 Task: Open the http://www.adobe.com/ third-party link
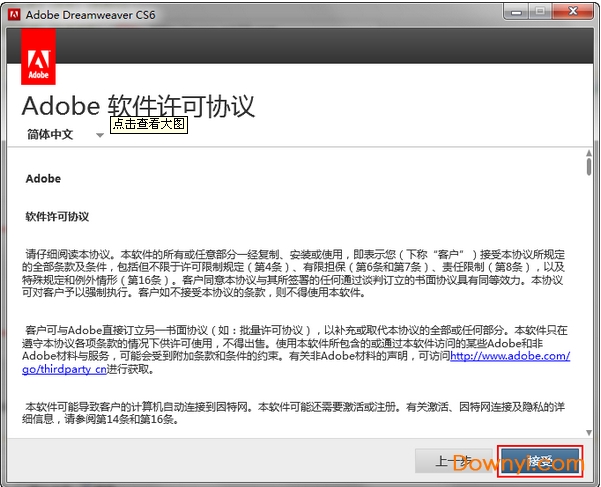[x=509, y=355]
